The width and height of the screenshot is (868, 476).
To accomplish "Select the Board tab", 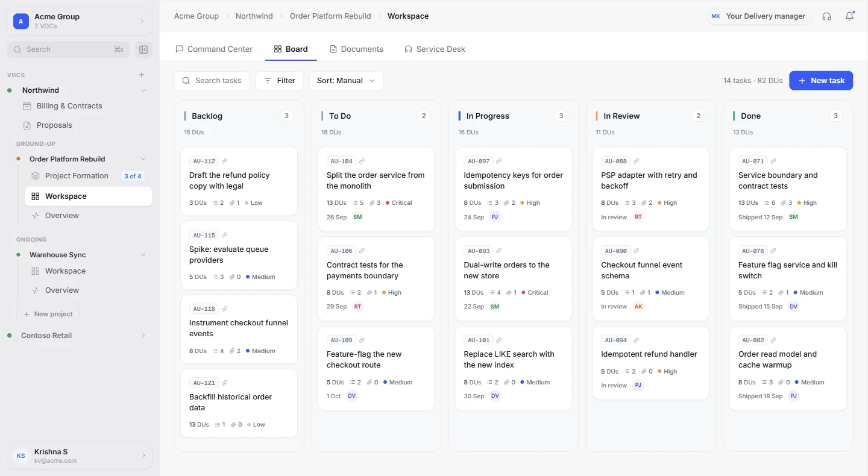I will tap(291, 49).
